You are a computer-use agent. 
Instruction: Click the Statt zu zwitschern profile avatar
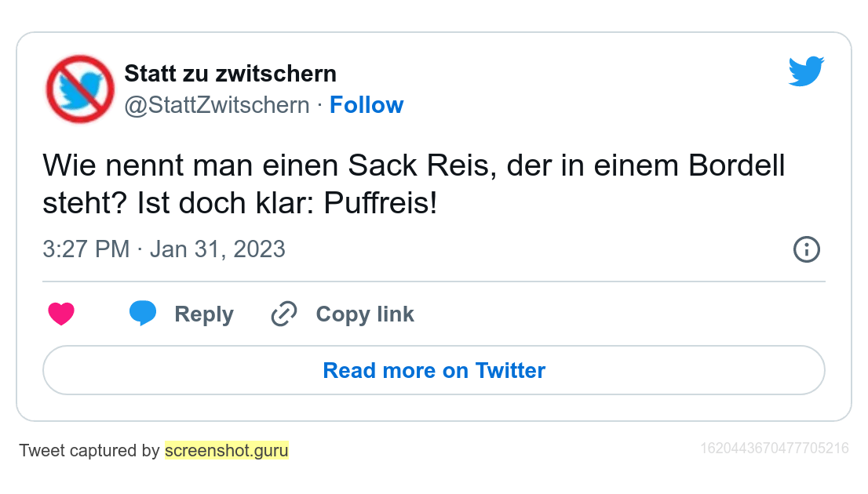[x=80, y=89]
